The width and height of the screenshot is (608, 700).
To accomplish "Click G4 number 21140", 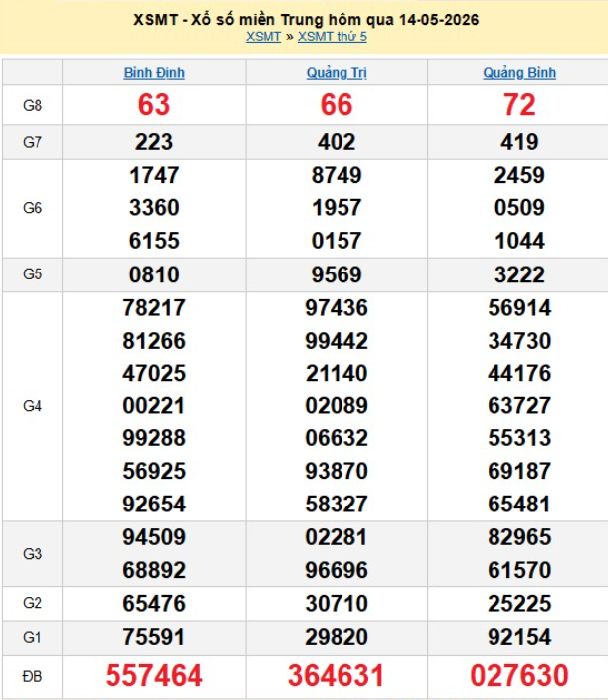I will (337, 373).
